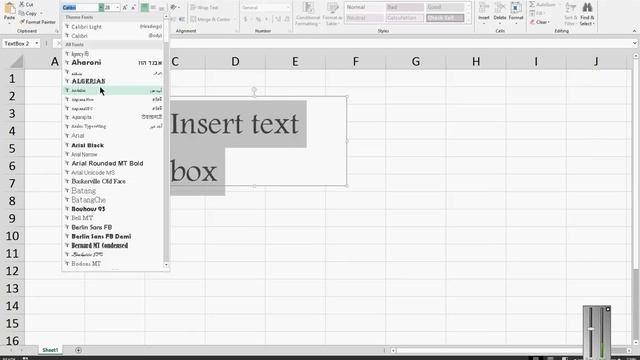This screenshot has width=640, height=360.
Task: Apply the Calculation cell style
Action: tap(404, 18)
